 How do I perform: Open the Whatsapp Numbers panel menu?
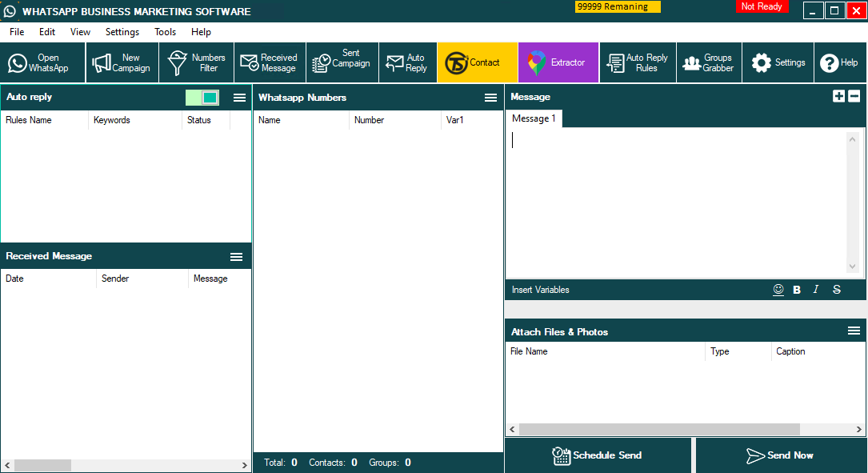[x=490, y=98]
